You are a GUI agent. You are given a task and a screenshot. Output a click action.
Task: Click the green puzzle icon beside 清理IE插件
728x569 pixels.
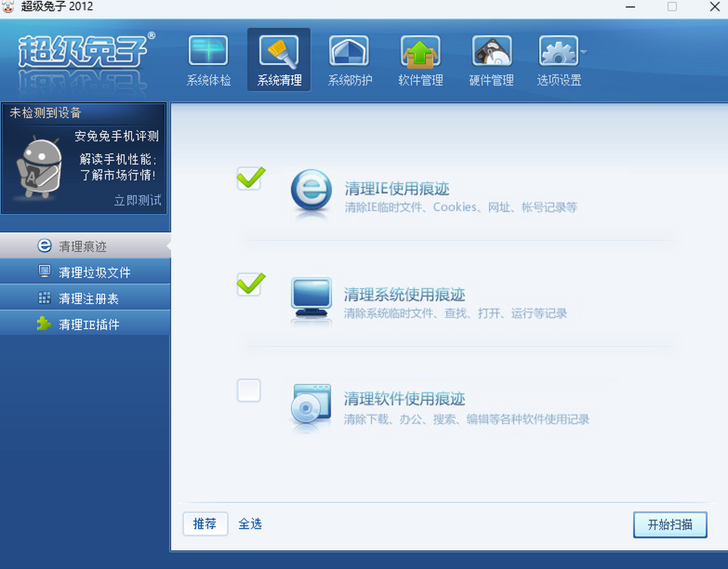point(44,324)
